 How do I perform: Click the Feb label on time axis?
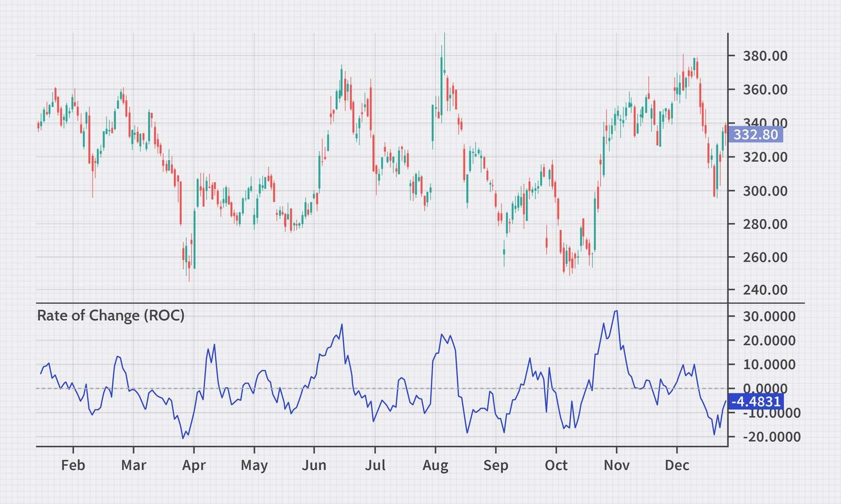coord(73,465)
